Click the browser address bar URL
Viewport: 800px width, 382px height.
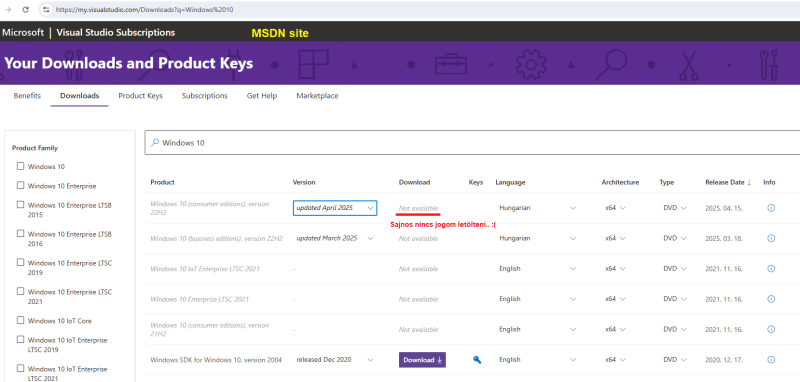click(x=144, y=10)
